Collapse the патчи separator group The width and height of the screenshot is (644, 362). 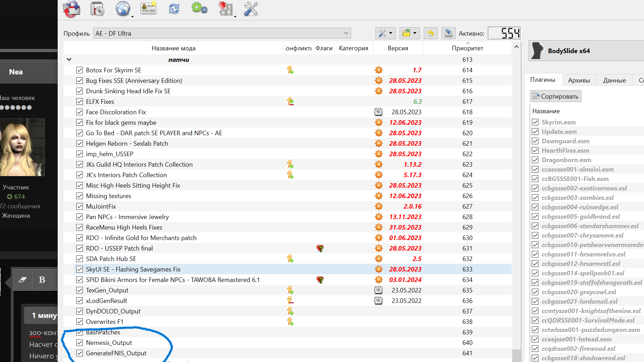(69, 60)
